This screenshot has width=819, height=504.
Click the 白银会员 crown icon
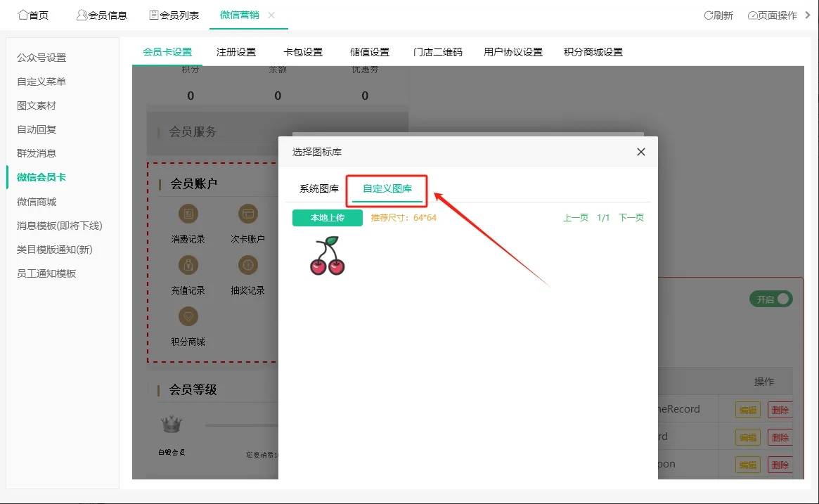(x=172, y=425)
